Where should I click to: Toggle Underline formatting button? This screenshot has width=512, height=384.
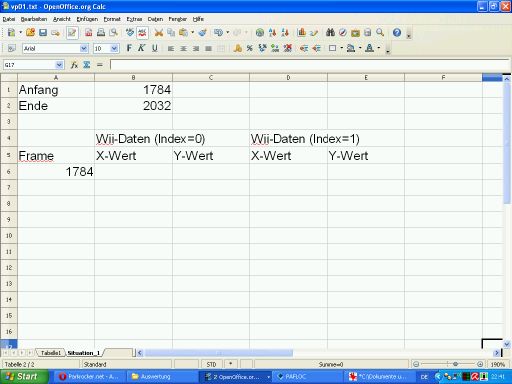[154, 48]
